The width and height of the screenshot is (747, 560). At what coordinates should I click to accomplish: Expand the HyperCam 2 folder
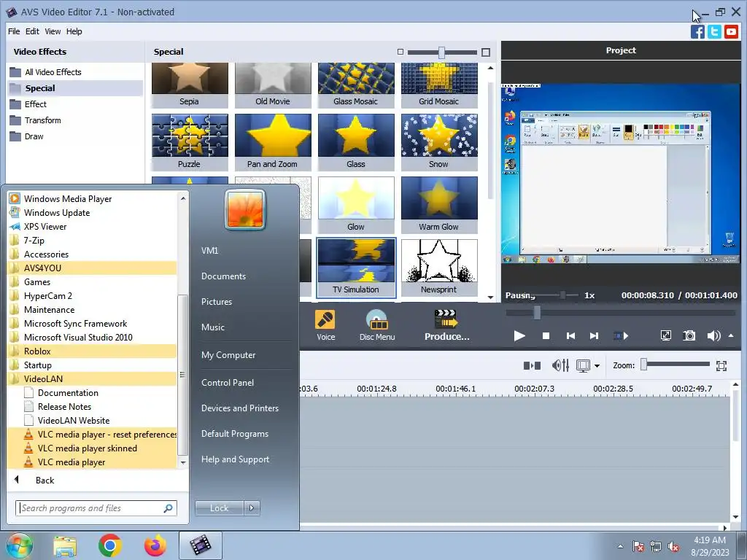93,296
